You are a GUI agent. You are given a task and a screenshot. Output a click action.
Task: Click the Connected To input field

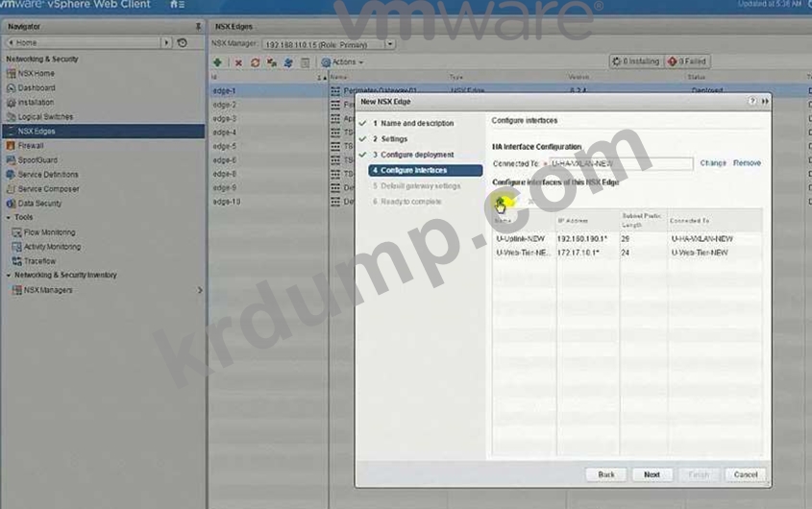621,163
